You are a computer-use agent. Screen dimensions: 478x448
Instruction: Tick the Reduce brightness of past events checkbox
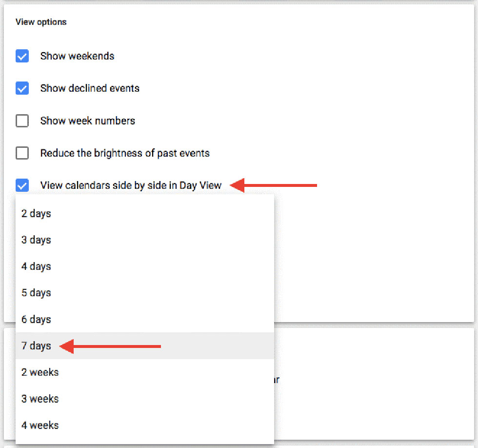coord(22,153)
